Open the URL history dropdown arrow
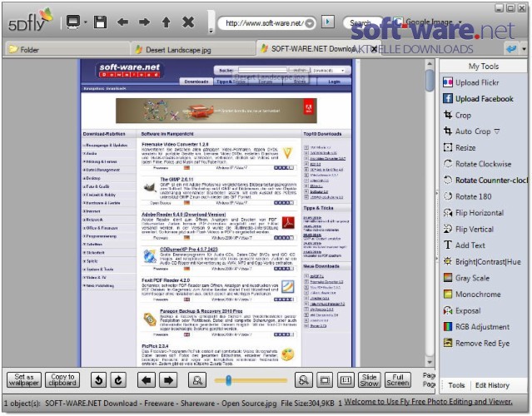Image resolution: width=532 pixels, height=416 pixels. click(310, 23)
